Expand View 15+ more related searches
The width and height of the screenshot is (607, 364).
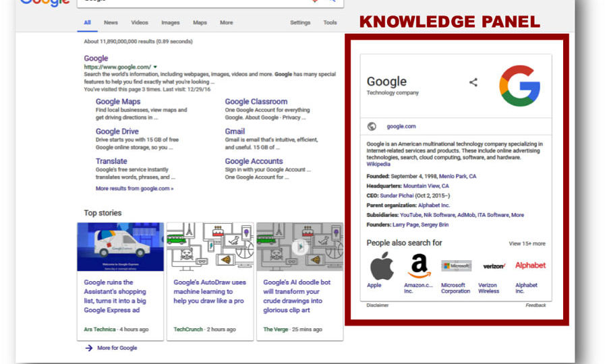[x=527, y=243]
